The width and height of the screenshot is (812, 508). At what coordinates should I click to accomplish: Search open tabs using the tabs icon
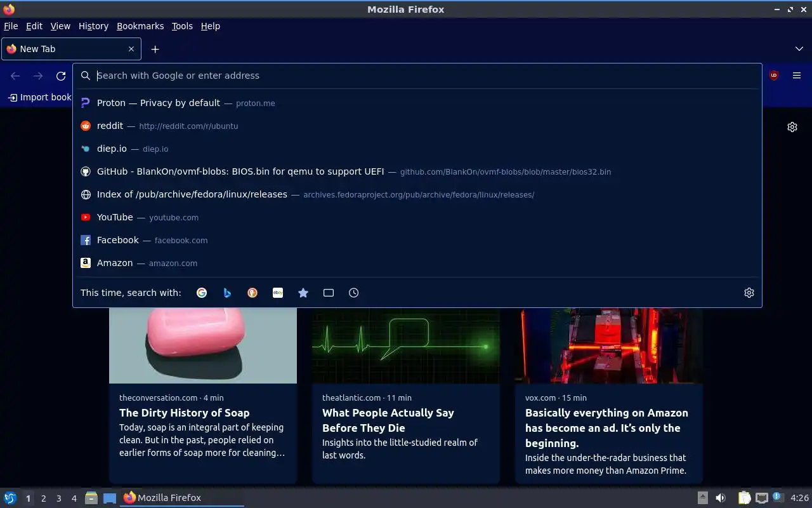pyautogui.click(x=329, y=293)
